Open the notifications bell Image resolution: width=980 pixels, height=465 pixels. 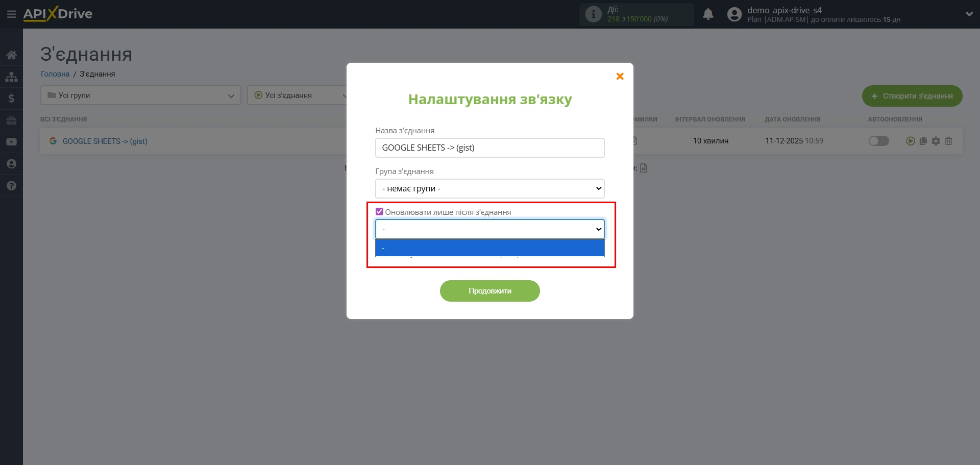[x=708, y=14]
